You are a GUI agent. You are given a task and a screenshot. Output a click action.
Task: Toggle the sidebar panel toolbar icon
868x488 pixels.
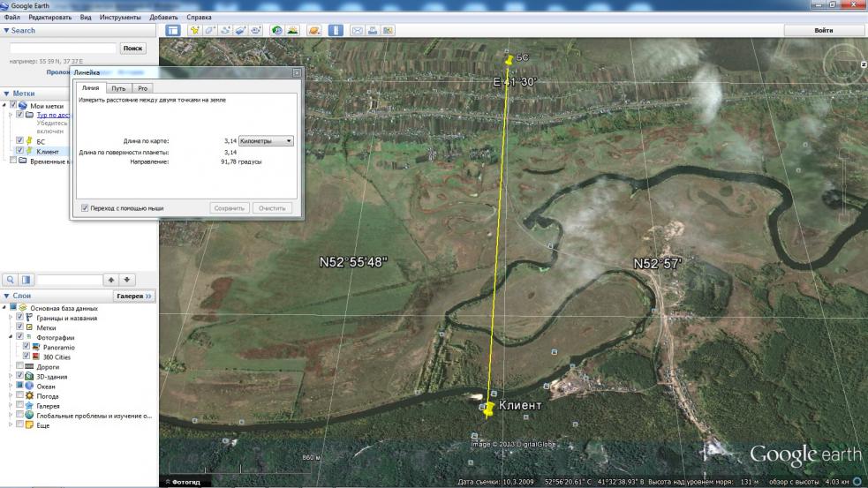coord(173,30)
